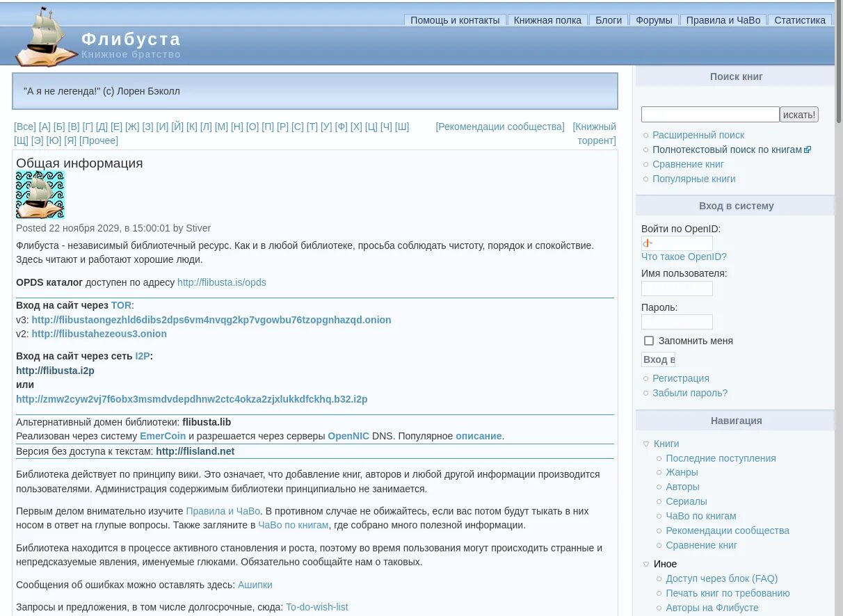This screenshot has height=616, width=843.
Task: Open Полнотекстовый поиск по книгам link
Action: (x=727, y=149)
